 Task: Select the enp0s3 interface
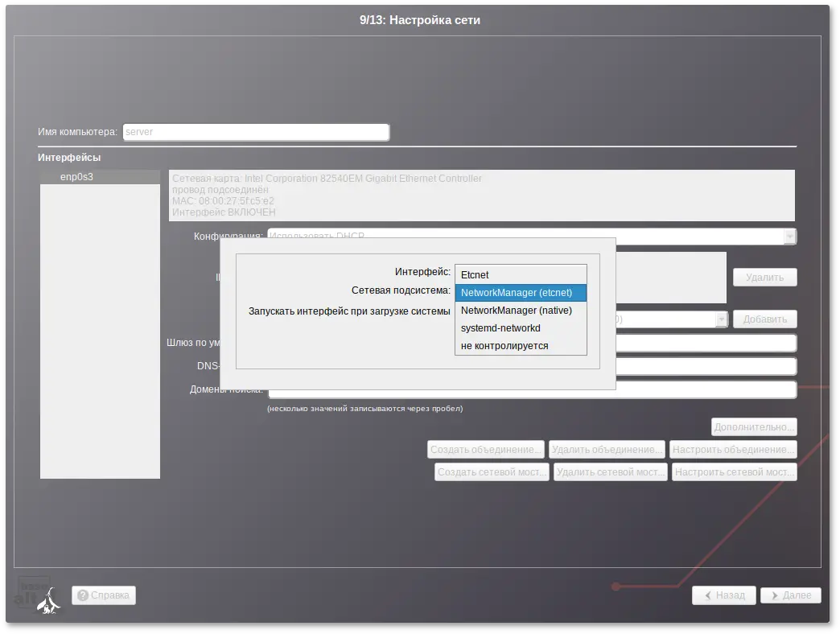pos(101,177)
